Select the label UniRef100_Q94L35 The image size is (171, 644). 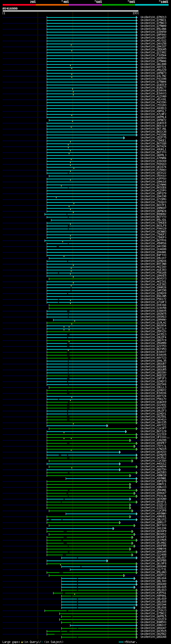click(x=153, y=361)
